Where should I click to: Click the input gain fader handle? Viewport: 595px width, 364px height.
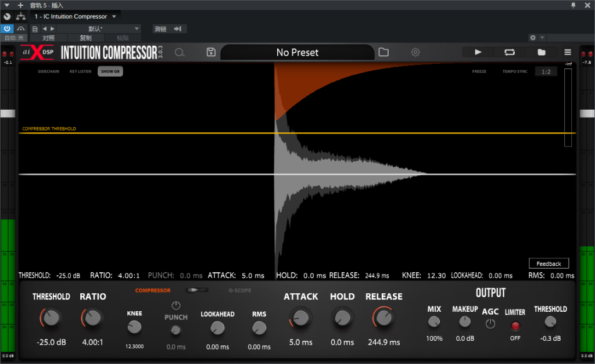coord(8,113)
